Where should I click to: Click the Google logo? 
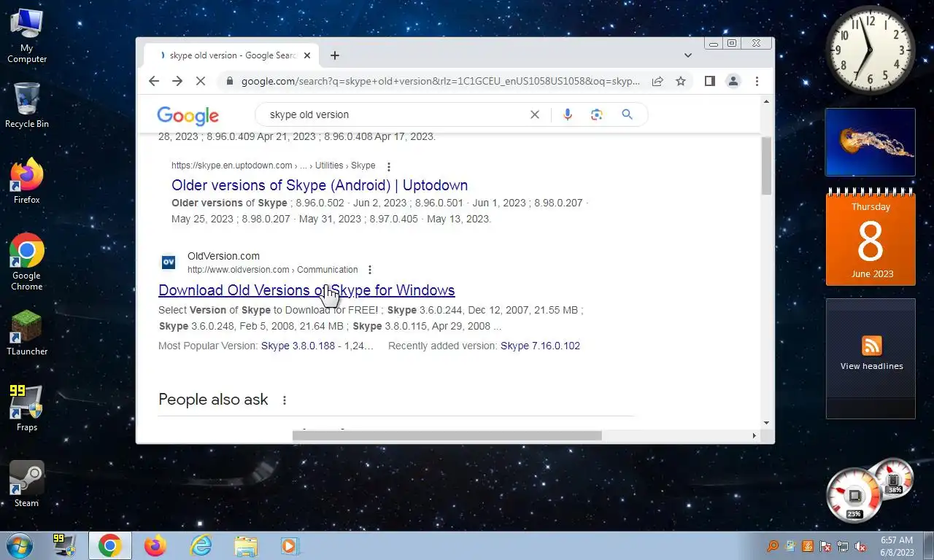188,115
